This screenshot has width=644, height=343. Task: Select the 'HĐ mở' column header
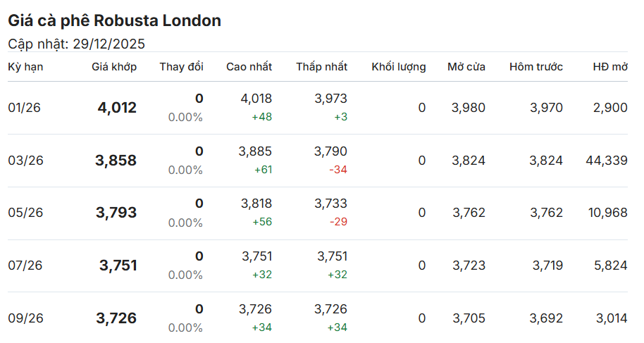(x=610, y=67)
